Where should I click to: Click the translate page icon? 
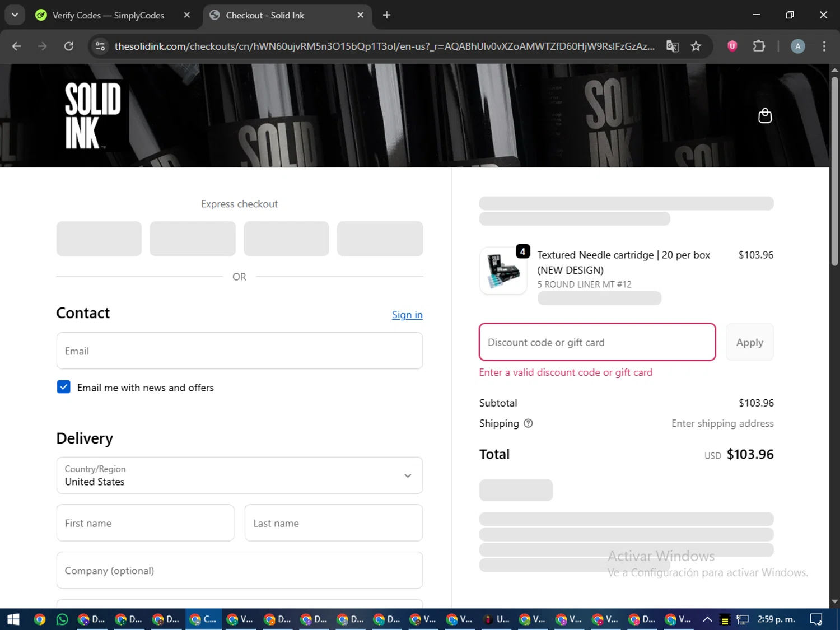pyautogui.click(x=673, y=46)
